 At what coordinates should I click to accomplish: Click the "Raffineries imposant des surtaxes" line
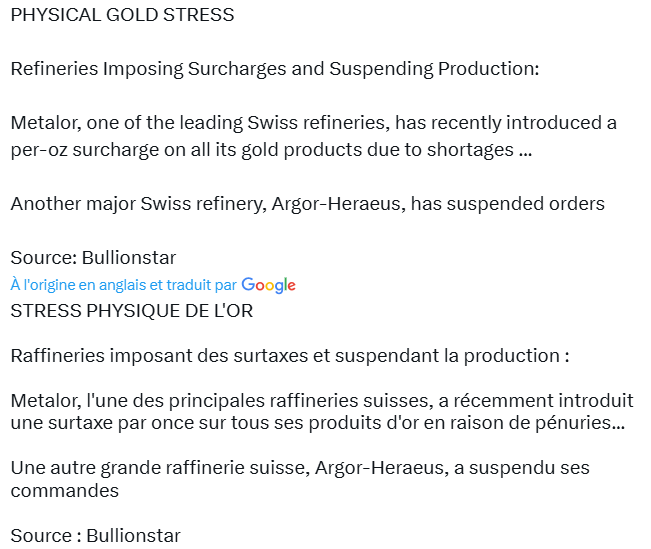point(289,356)
